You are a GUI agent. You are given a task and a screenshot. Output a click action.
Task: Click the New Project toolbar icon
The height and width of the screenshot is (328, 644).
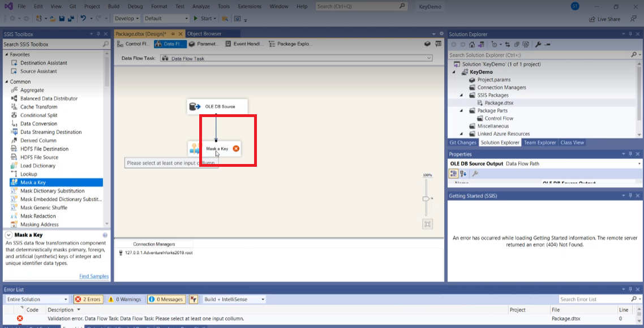(x=38, y=19)
